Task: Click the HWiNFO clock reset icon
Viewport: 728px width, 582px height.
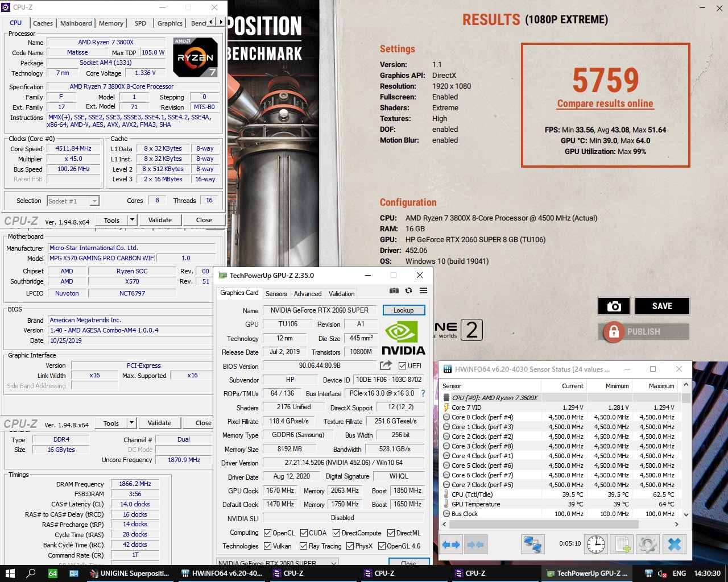Action: click(x=595, y=544)
